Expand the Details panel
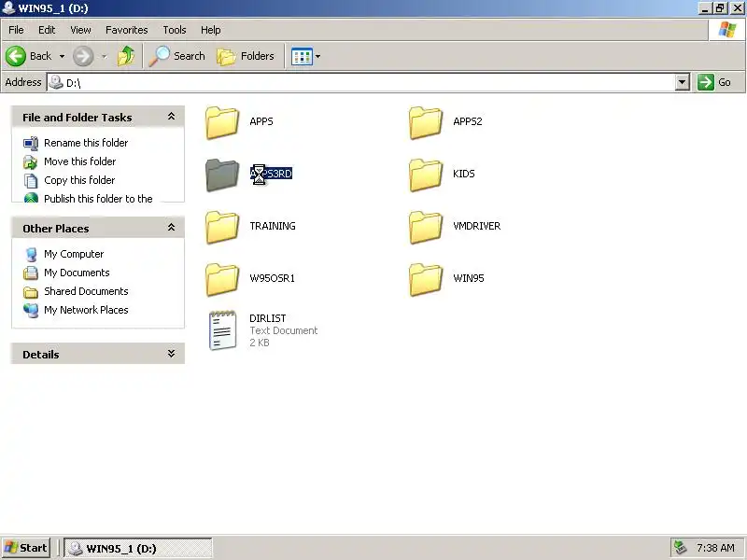 [171, 354]
